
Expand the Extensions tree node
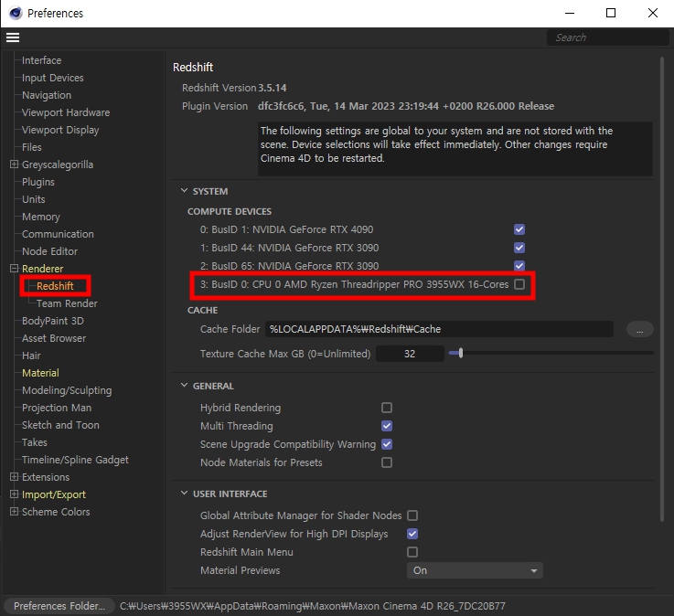point(15,477)
